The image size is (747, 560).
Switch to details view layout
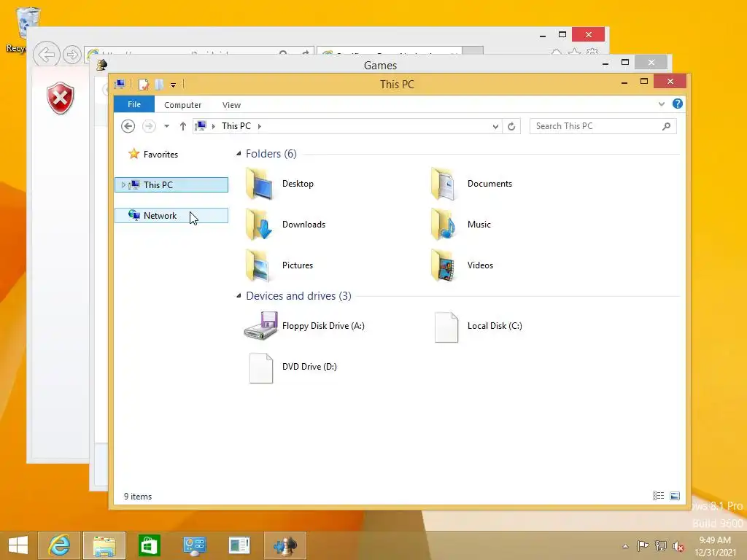point(658,496)
